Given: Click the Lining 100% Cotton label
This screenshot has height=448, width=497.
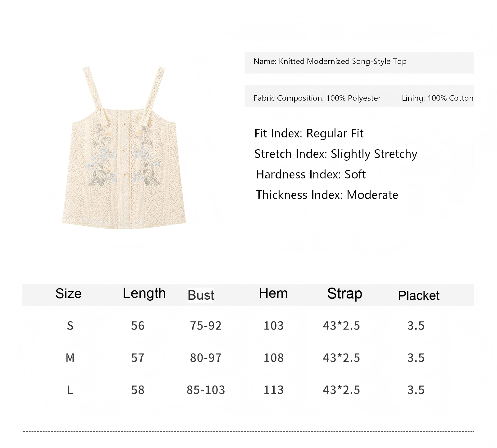Looking at the screenshot, I should [x=437, y=98].
